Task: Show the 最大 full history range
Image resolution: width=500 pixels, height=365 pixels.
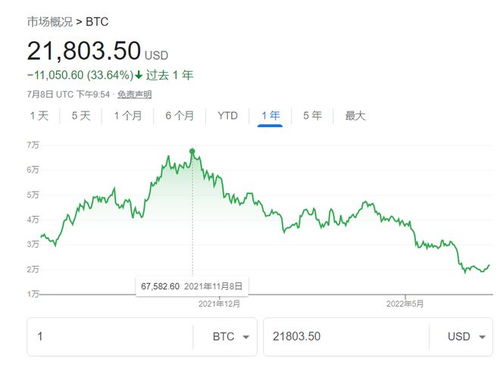Action: coord(355,116)
